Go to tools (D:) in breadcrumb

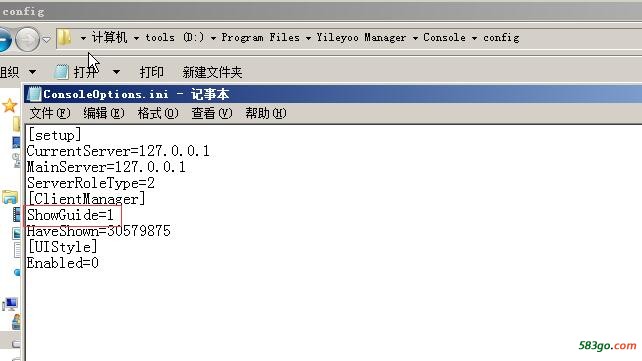(x=174, y=38)
